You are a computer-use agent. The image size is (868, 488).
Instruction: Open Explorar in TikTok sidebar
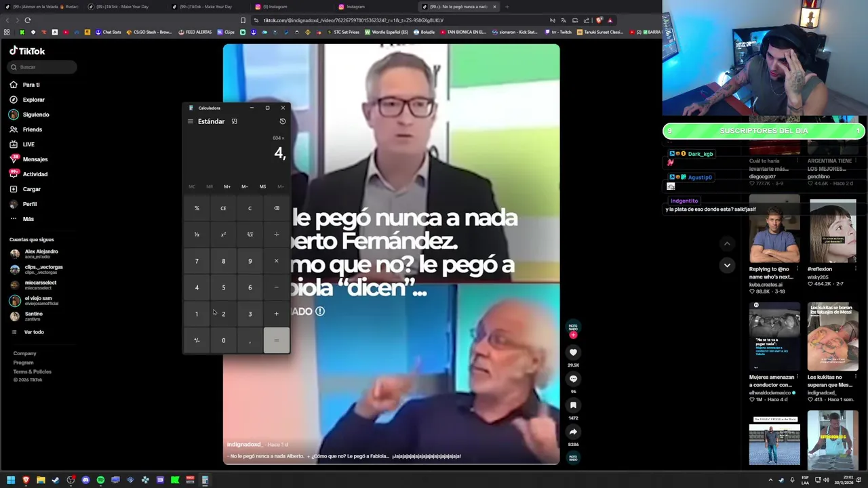33,100
